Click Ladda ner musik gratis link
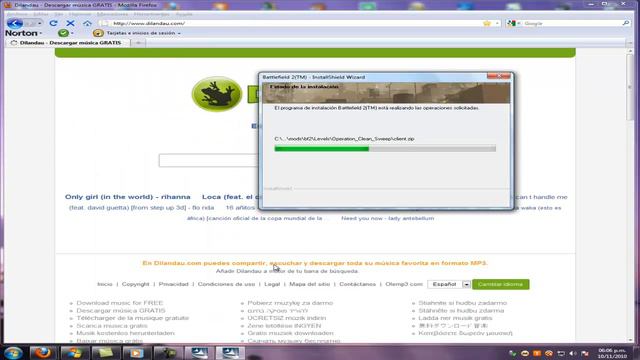Screen dimensions: 640x360 tap(455, 318)
